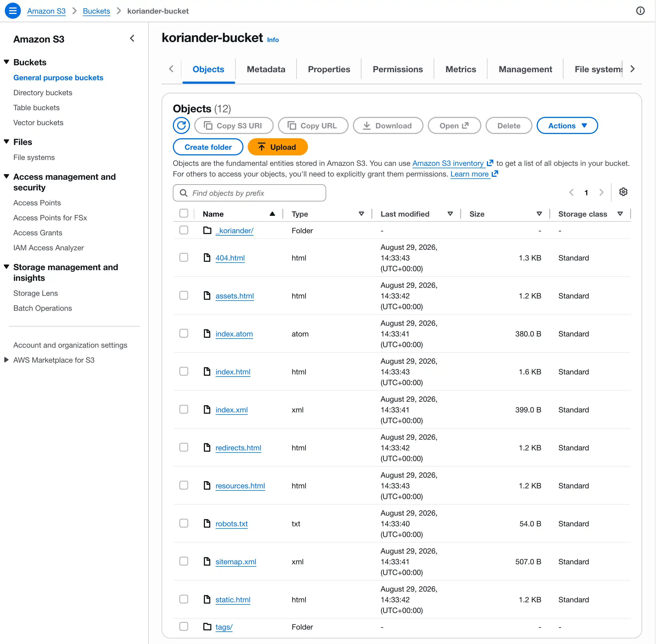Collapse Storage management and insights section
The height and width of the screenshot is (644, 656).
pyautogui.click(x=6, y=267)
